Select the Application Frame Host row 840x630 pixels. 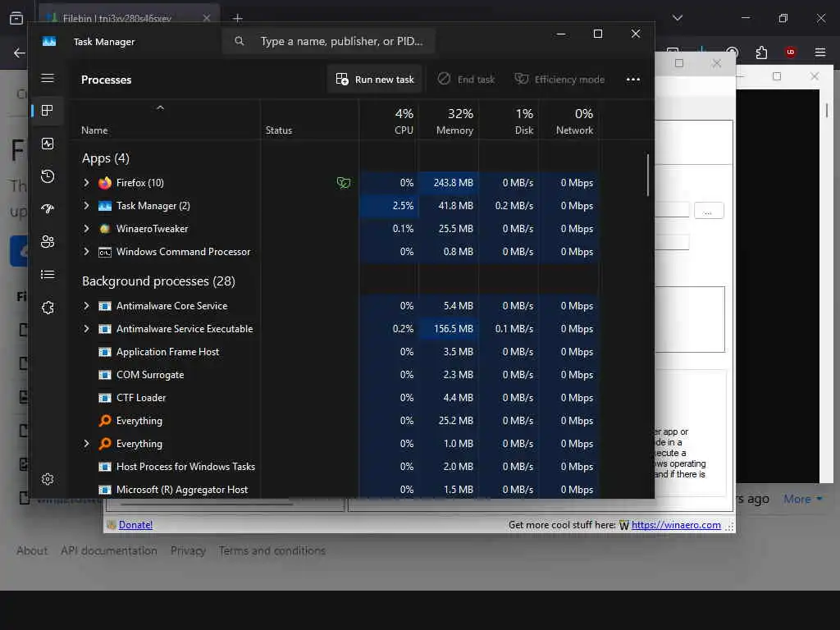click(x=335, y=352)
